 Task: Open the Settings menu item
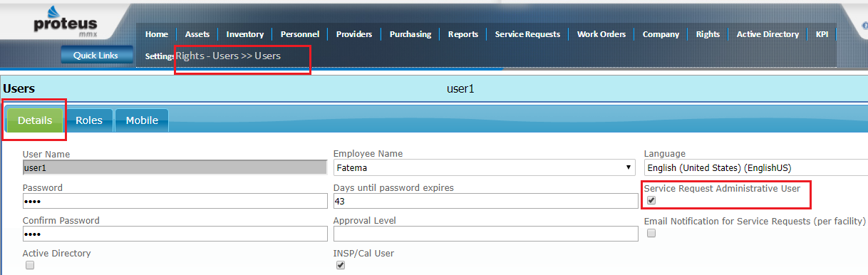point(160,56)
